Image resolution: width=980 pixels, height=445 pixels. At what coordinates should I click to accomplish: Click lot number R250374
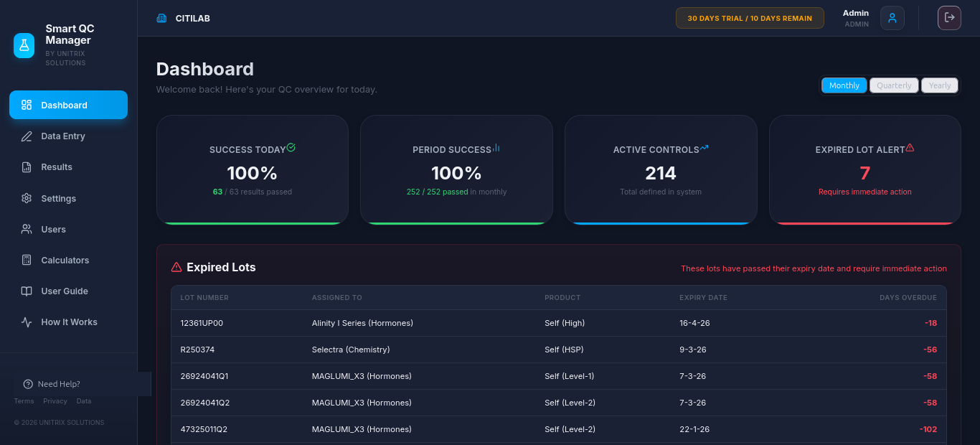tap(197, 350)
